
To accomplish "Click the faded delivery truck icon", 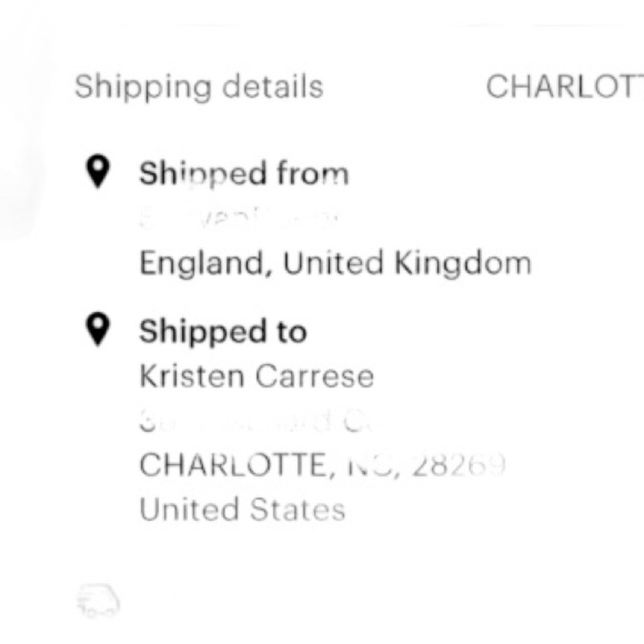I will (99, 600).
